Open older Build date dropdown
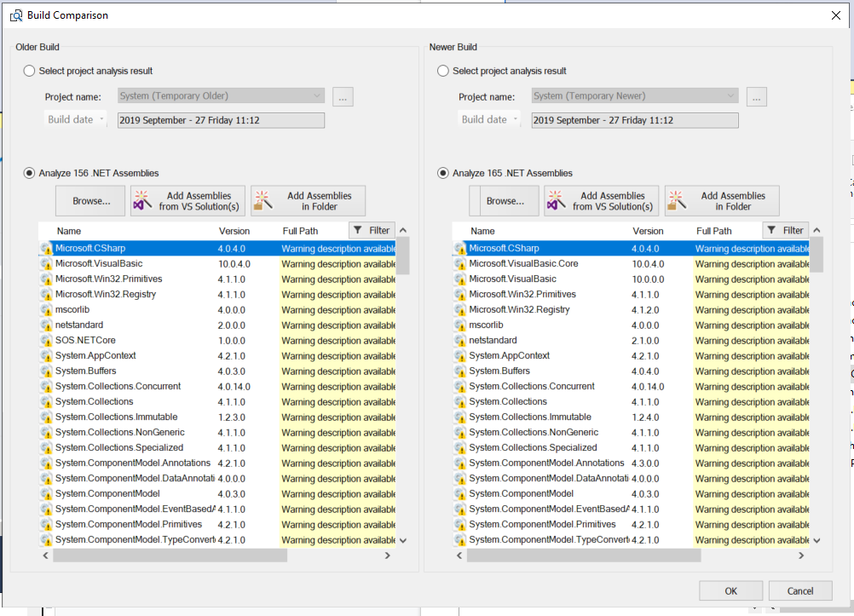854x616 pixels. pos(75,119)
